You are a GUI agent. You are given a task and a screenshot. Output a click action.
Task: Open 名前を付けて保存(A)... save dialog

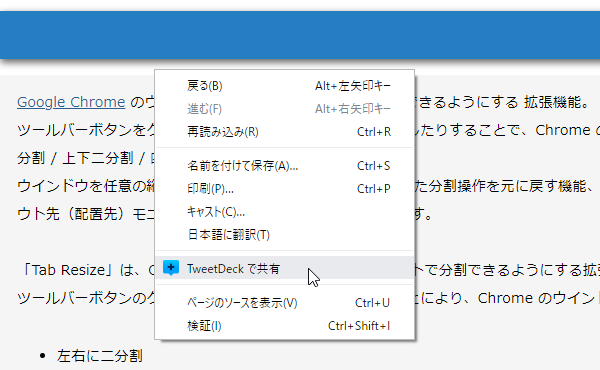[x=285, y=166]
